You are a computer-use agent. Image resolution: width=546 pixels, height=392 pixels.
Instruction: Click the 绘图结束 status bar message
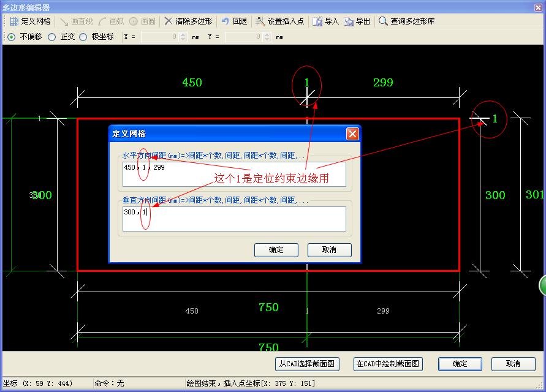[251, 383]
